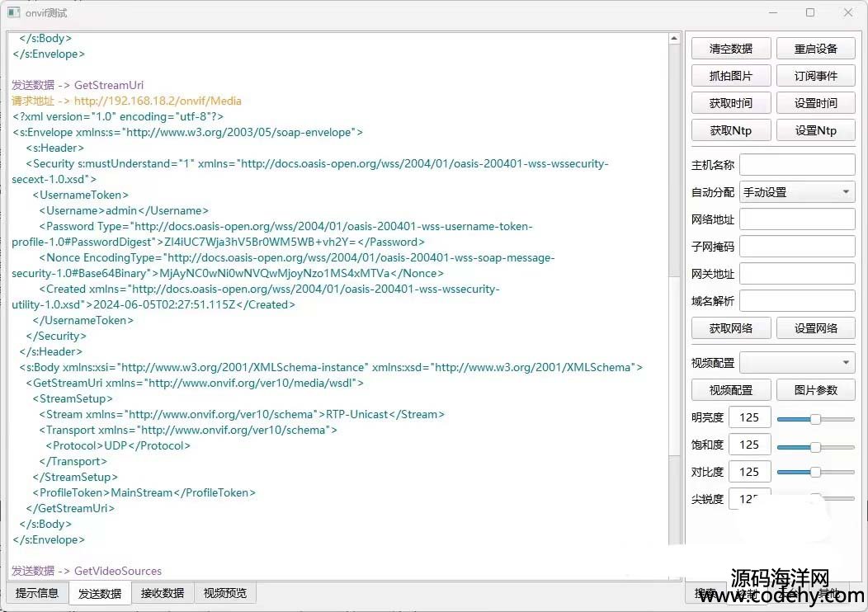Click the onvif app icon in title bar
Image resolution: width=868 pixels, height=612 pixels.
(x=13, y=12)
